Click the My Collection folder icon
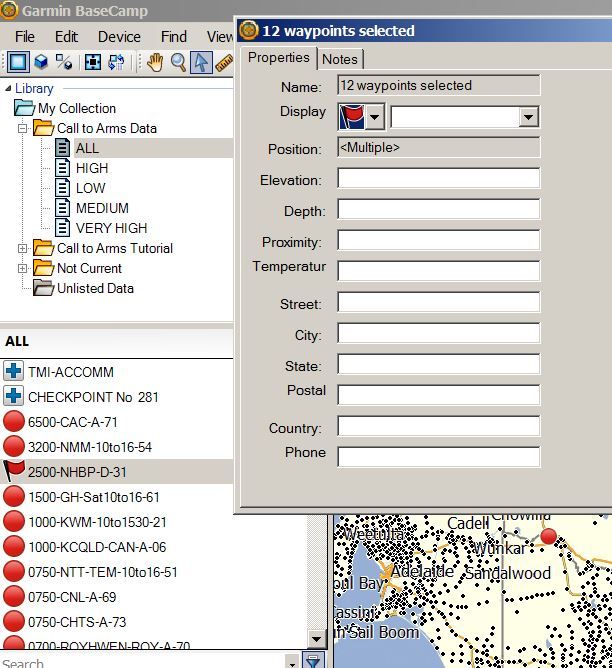 coord(24,108)
